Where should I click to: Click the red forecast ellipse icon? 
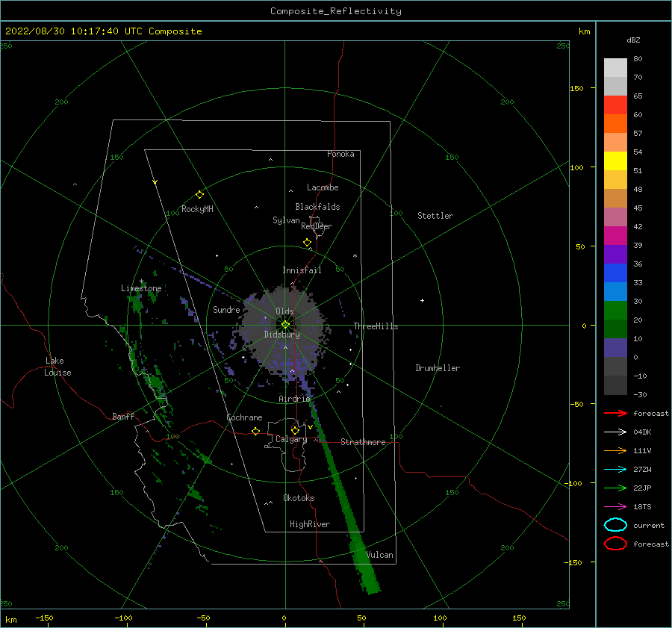point(615,544)
